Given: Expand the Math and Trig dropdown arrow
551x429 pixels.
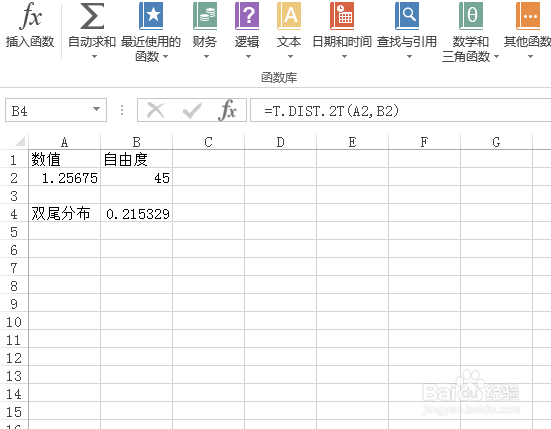Looking at the screenshot, I should [497, 56].
